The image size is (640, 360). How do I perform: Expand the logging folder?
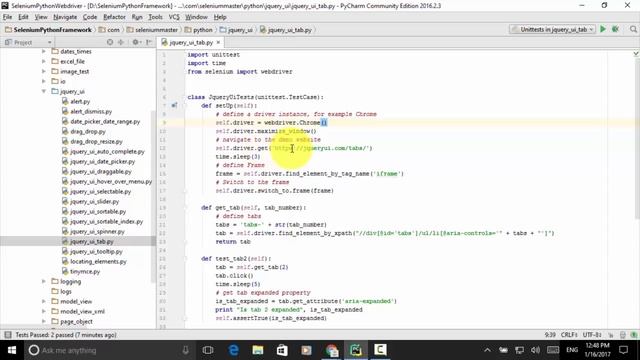[44, 281]
